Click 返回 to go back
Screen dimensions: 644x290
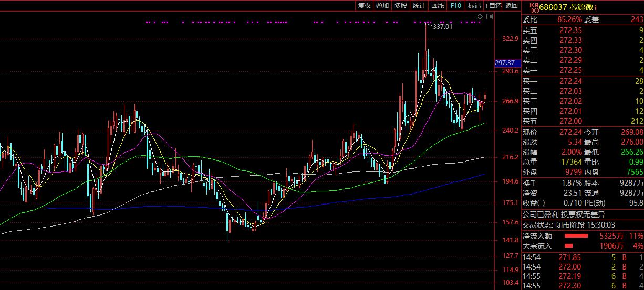tap(512, 5)
